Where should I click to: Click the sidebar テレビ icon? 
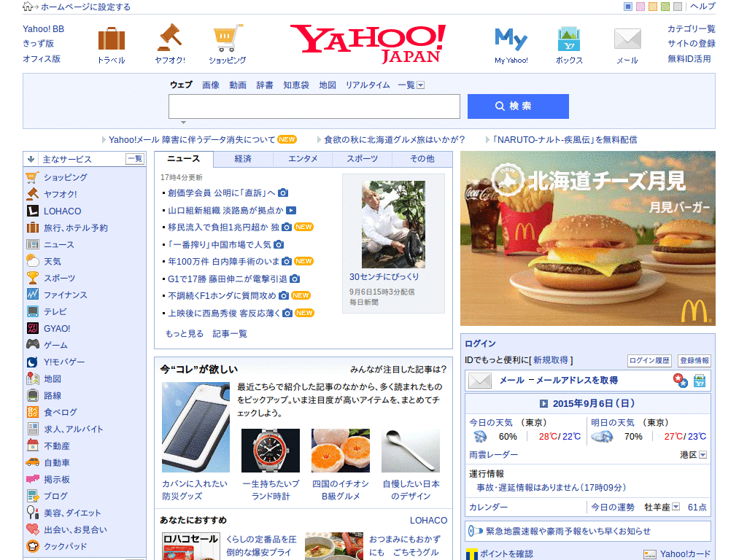[32, 311]
